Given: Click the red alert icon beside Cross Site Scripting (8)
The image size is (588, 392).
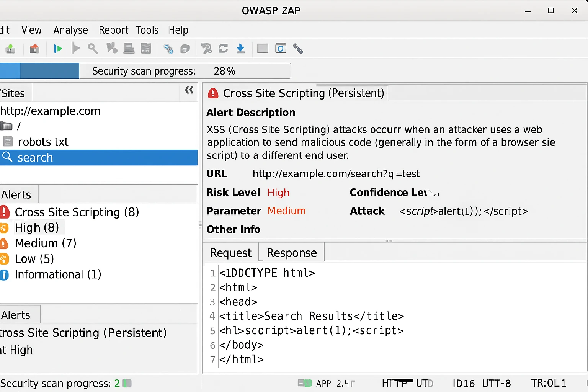Looking at the screenshot, I should (x=5, y=212).
